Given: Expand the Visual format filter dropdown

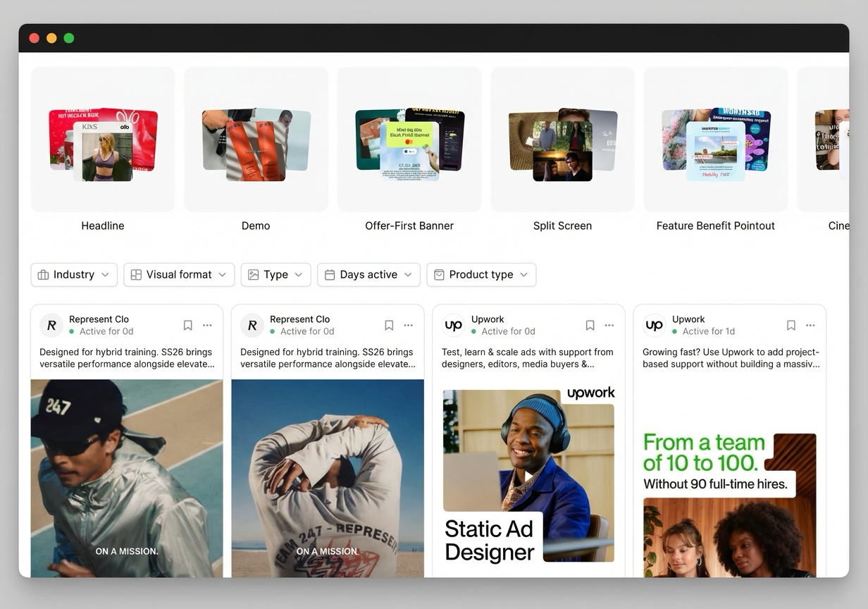Looking at the screenshot, I should tap(179, 275).
